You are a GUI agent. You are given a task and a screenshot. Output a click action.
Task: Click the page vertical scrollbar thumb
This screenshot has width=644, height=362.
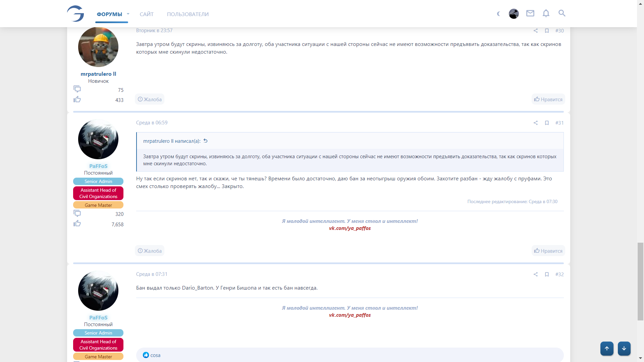[x=640, y=281]
